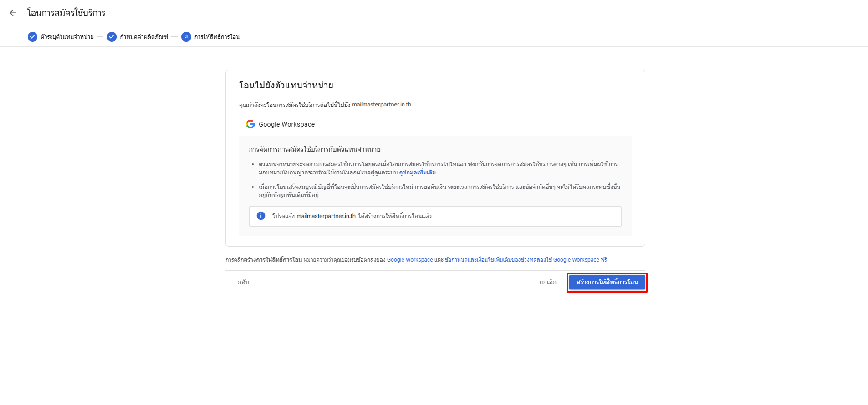Select the การให้สิทธิ์การโอน step label
This screenshot has height=405, width=868.
217,37
